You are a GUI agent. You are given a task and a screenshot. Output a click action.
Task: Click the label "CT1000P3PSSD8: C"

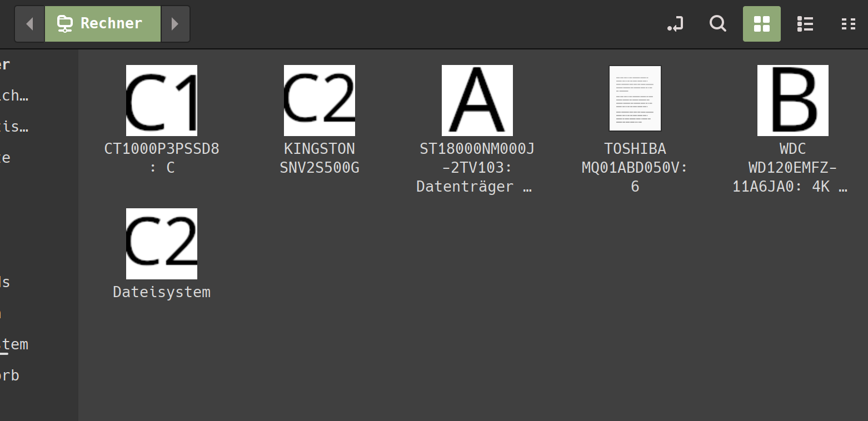coord(162,158)
